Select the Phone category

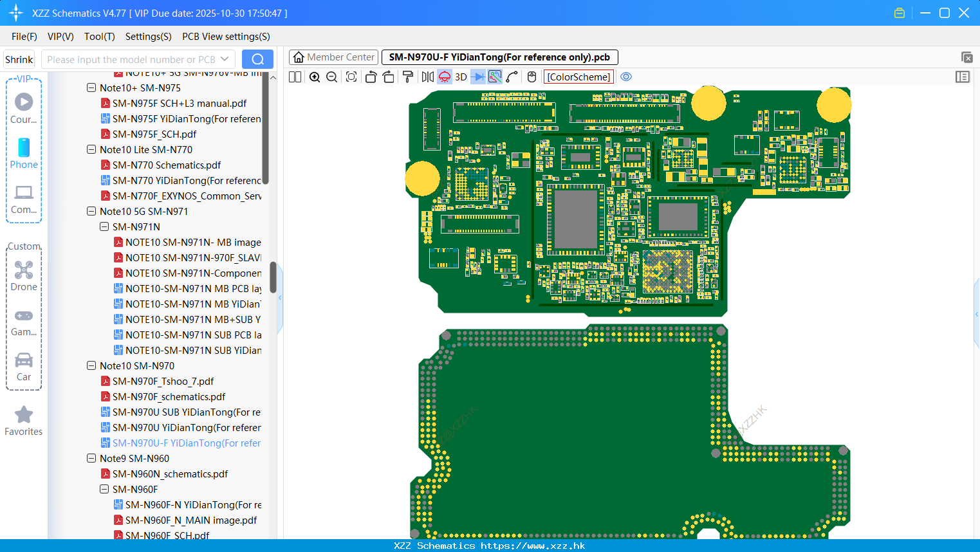tap(24, 153)
